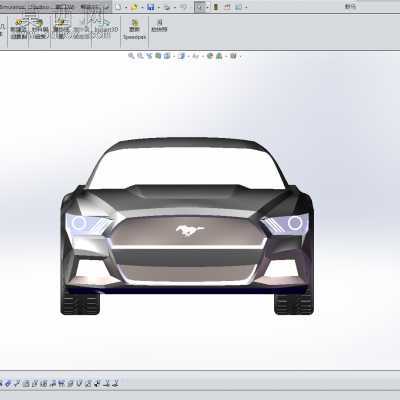Save the model with the blue disk icon
Image resolution: width=400 pixels, height=400 pixels.
point(150,7)
